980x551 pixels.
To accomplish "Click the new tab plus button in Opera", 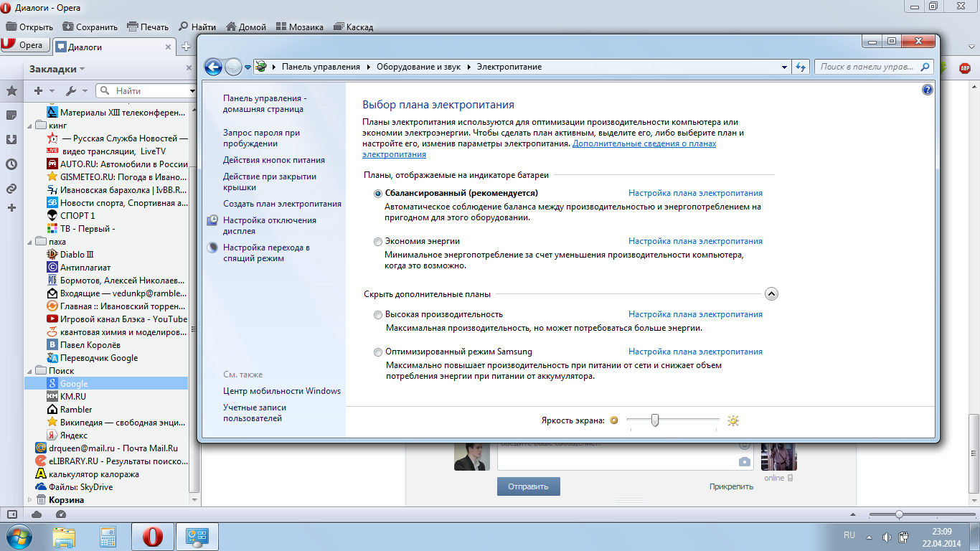I will 187,47.
